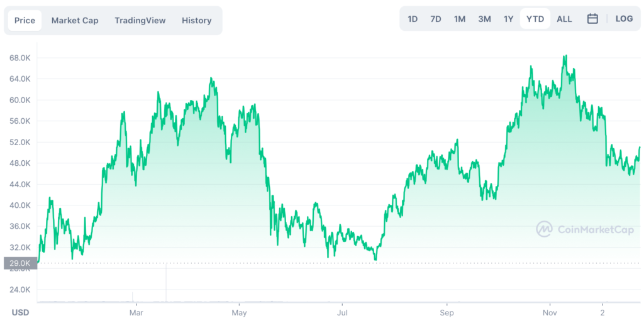Show the History tab
This screenshot has width=644, height=321.
pyautogui.click(x=197, y=20)
